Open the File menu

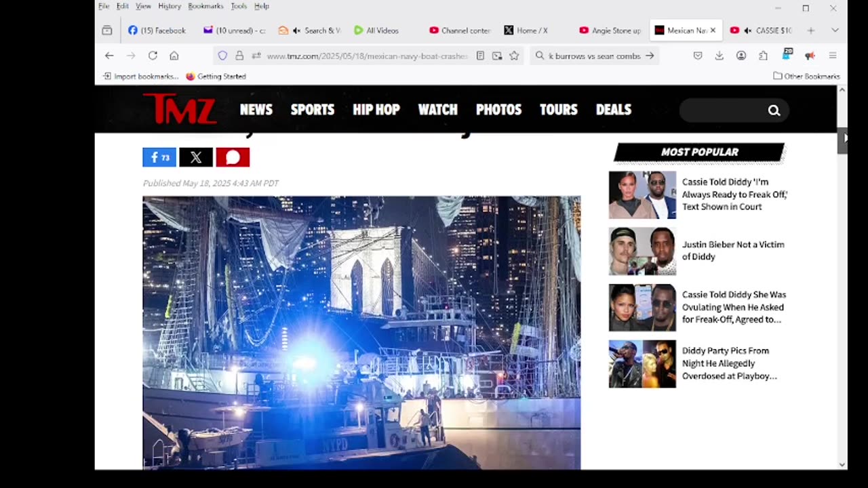(104, 6)
